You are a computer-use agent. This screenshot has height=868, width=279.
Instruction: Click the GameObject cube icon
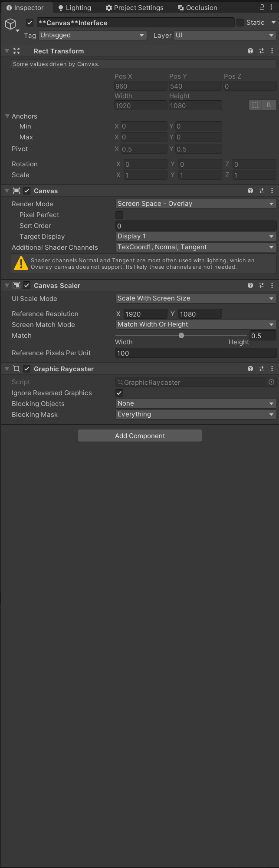coord(10,24)
